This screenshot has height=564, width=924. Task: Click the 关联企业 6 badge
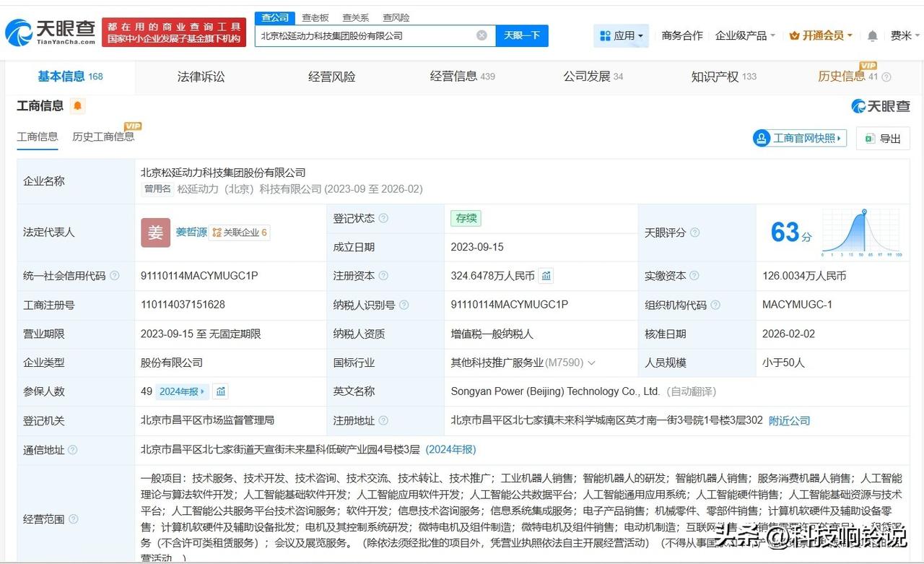240,233
